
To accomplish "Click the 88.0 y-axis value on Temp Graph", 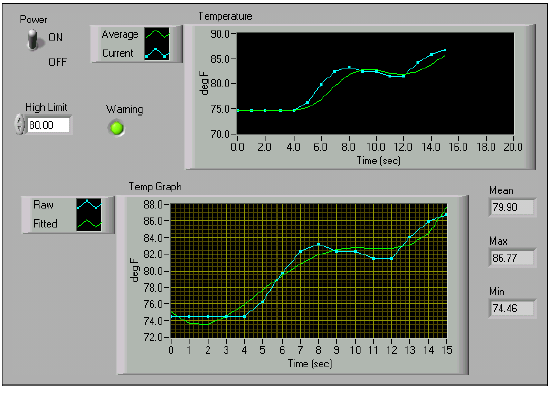I will [152, 205].
